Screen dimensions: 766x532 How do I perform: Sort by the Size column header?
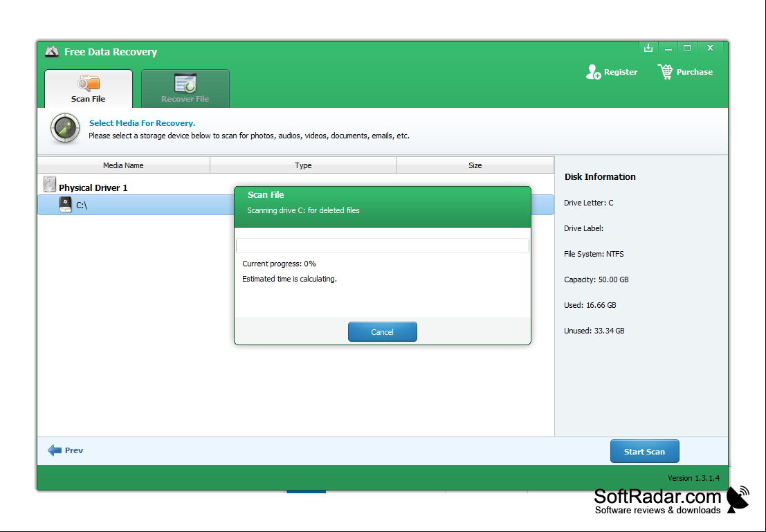[475, 165]
